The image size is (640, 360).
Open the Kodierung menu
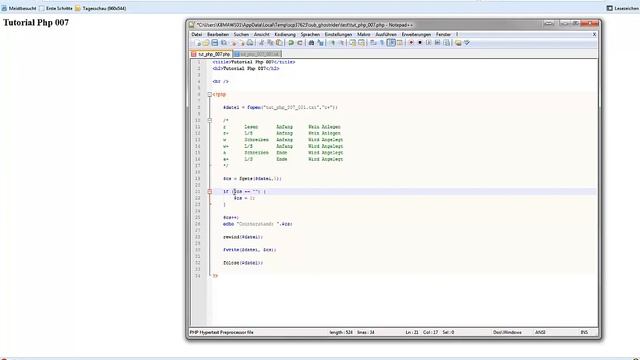tap(285, 35)
